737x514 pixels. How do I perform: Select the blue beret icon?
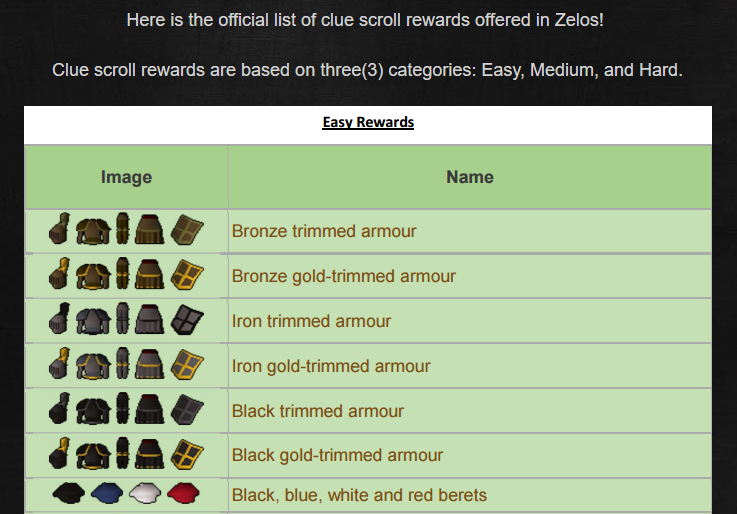[x=107, y=493]
